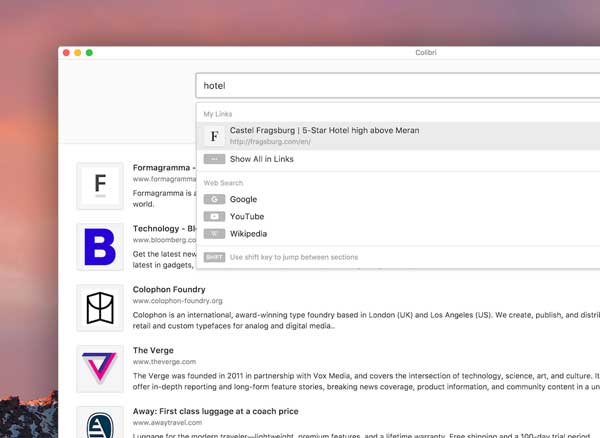This screenshot has height=438, width=600.
Task: Click the search field containing "hotel"
Action: (398, 86)
